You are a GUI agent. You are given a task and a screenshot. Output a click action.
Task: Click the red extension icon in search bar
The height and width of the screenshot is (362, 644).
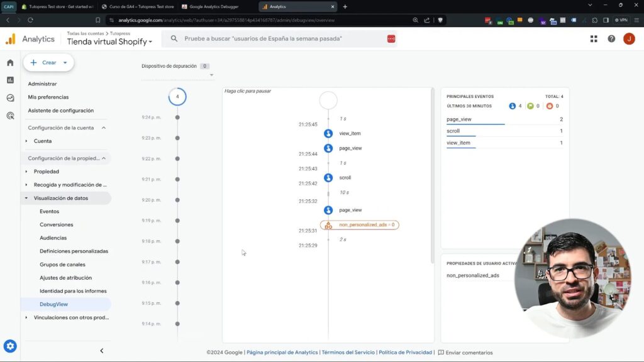click(391, 38)
